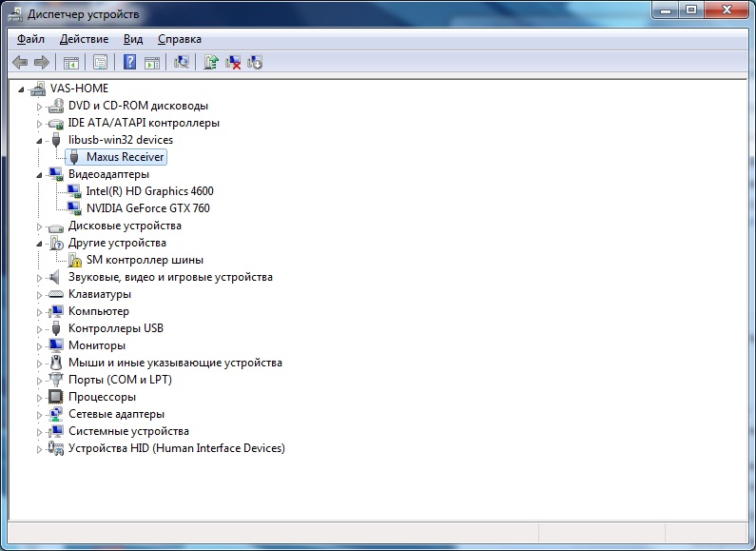The image size is (756, 551).
Task: Click the Disable device toolbar icon
Action: (x=255, y=62)
